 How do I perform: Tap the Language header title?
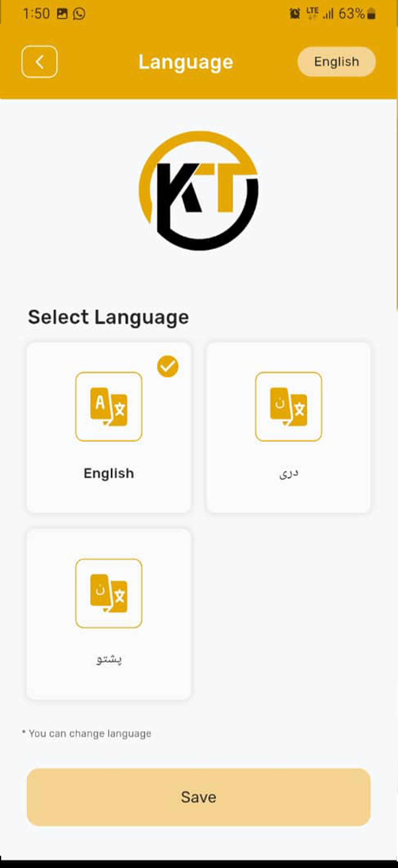click(x=186, y=62)
